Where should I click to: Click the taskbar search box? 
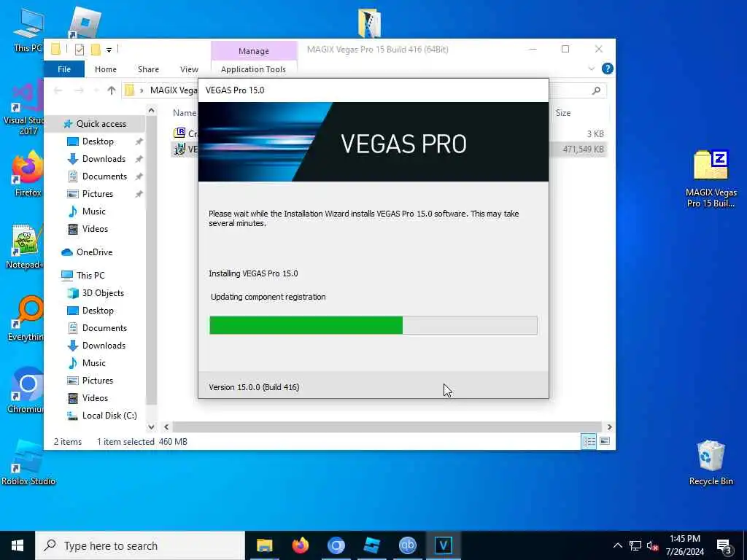coord(140,545)
